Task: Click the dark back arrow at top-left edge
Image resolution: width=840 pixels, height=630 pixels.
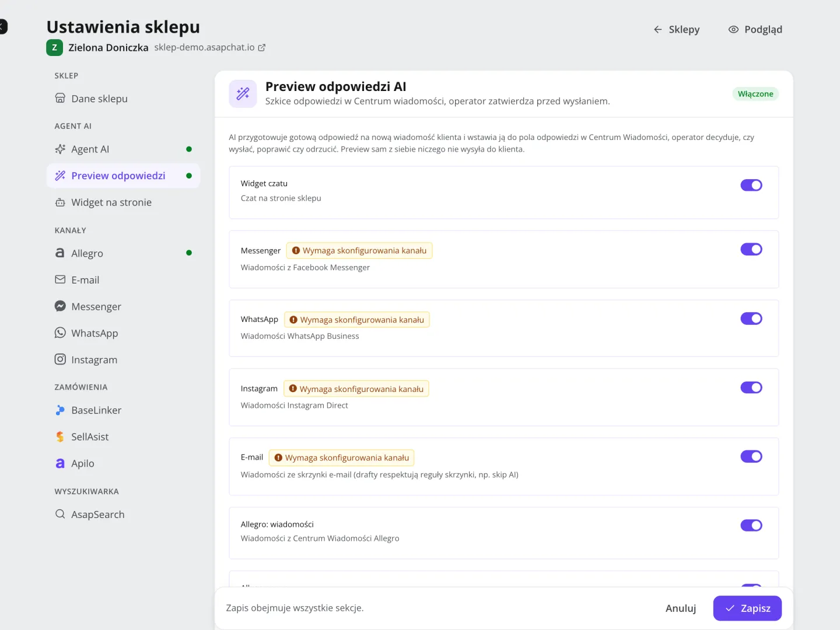Action: (x=3, y=26)
